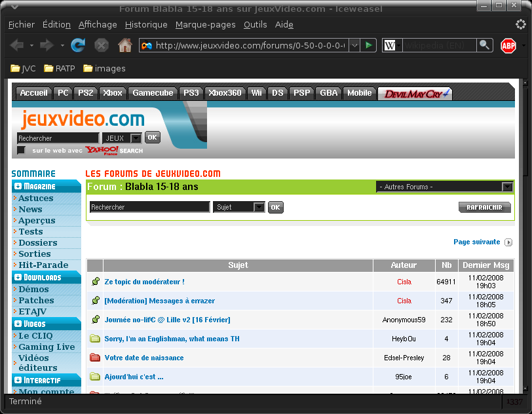Open the 'Votre date de naissance' topic
532x414 pixels.
pos(144,358)
